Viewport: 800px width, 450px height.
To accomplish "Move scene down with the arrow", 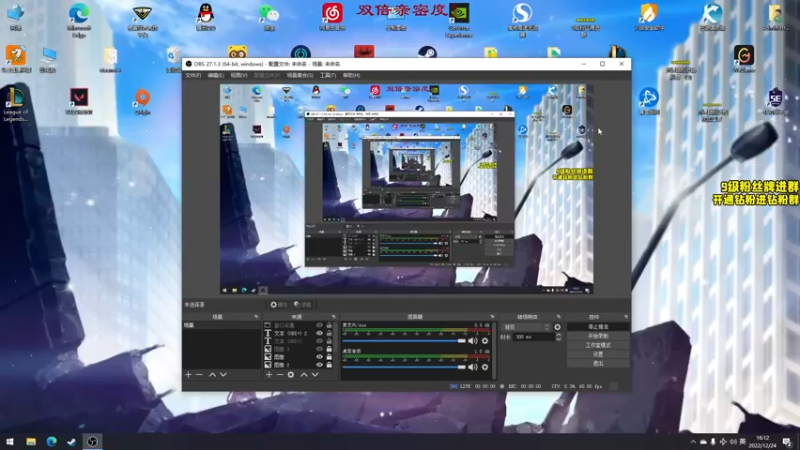I will tap(223, 374).
